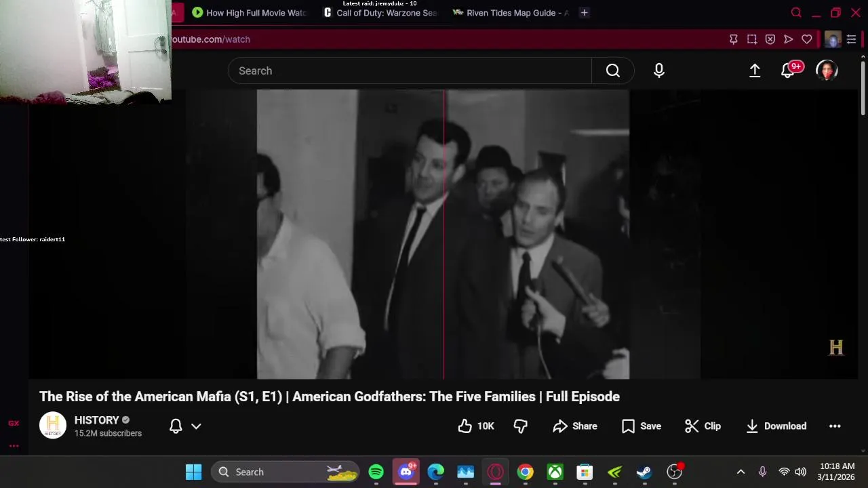This screenshot has height=488, width=868.
Task: Launch Microsoft Edge from the taskbar
Action: [436, 472]
